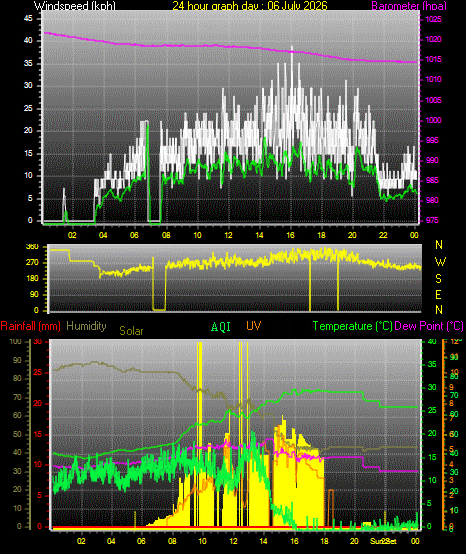Click the 45 windspeed axis value
The image size is (466, 554).
(28, 18)
